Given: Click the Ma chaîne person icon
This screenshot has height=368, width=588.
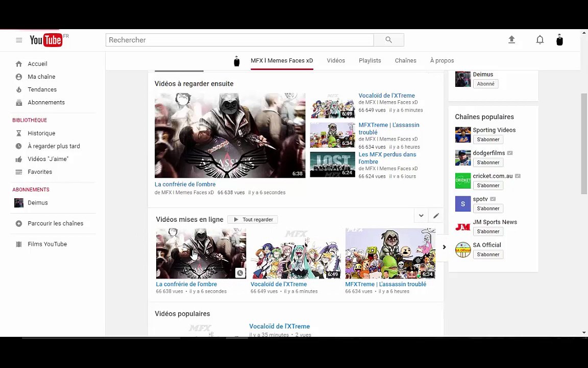Looking at the screenshot, I should coord(19,77).
